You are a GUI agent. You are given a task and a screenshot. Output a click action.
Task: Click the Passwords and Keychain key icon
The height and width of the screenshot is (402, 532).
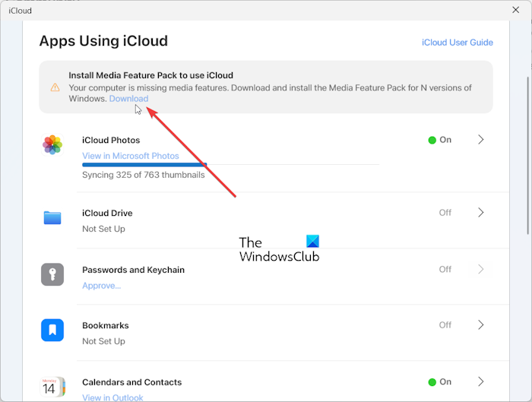pos(52,274)
